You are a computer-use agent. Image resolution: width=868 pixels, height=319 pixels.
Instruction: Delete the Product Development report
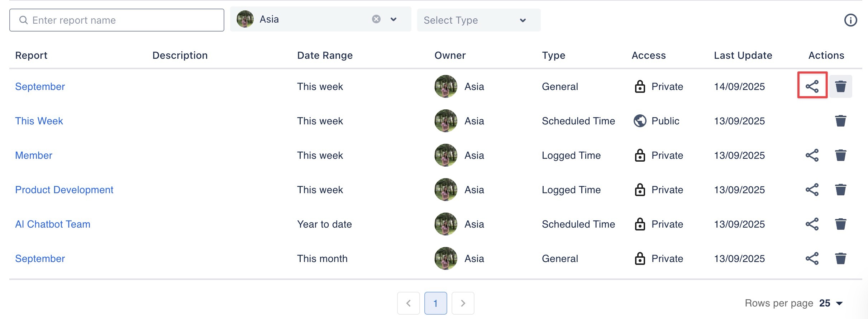840,190
